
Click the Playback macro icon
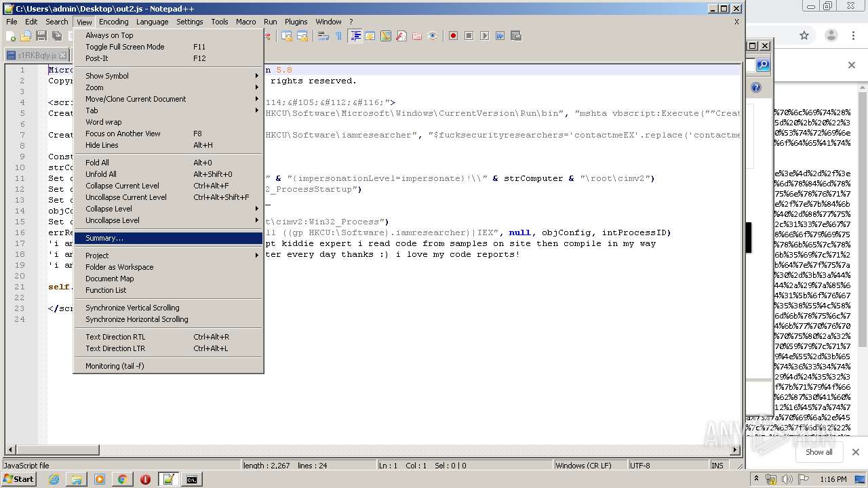pyautogui.click(x=485, y=36)
